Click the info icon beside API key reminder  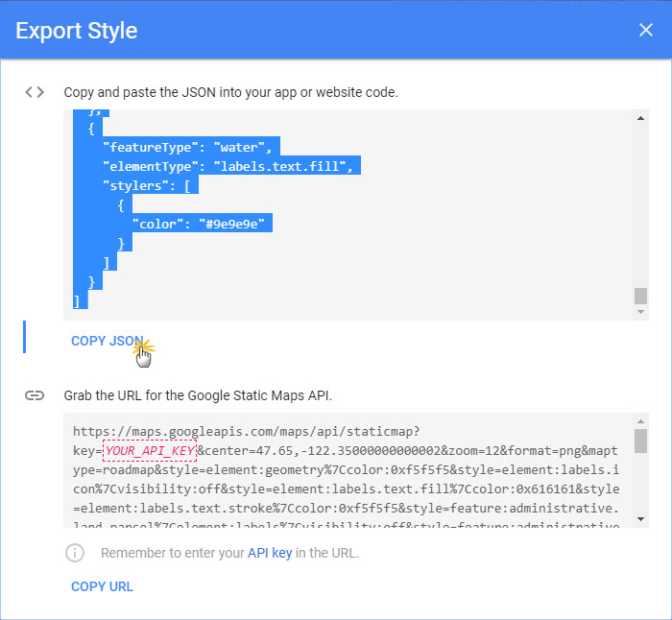click(x=74, y=553)
